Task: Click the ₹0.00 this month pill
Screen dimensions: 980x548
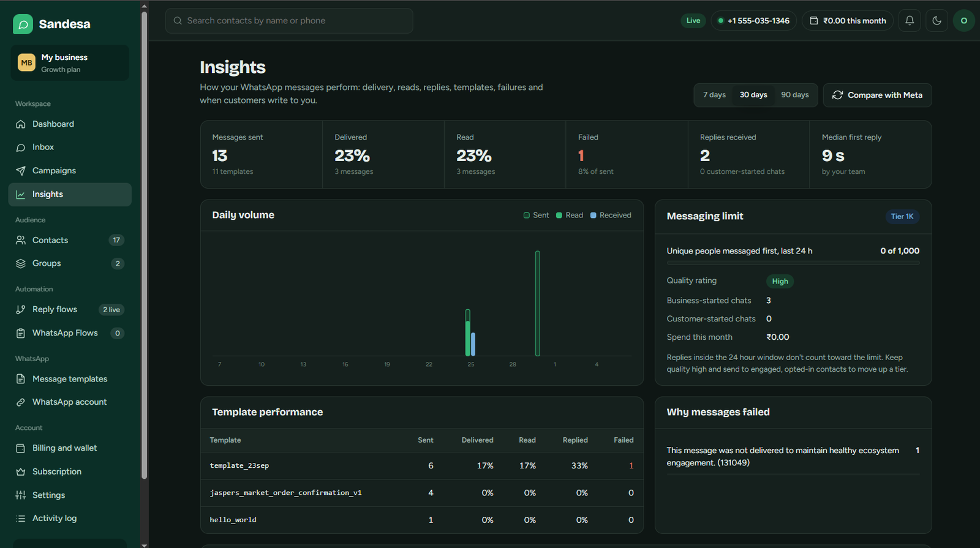Action: (848, 21)
